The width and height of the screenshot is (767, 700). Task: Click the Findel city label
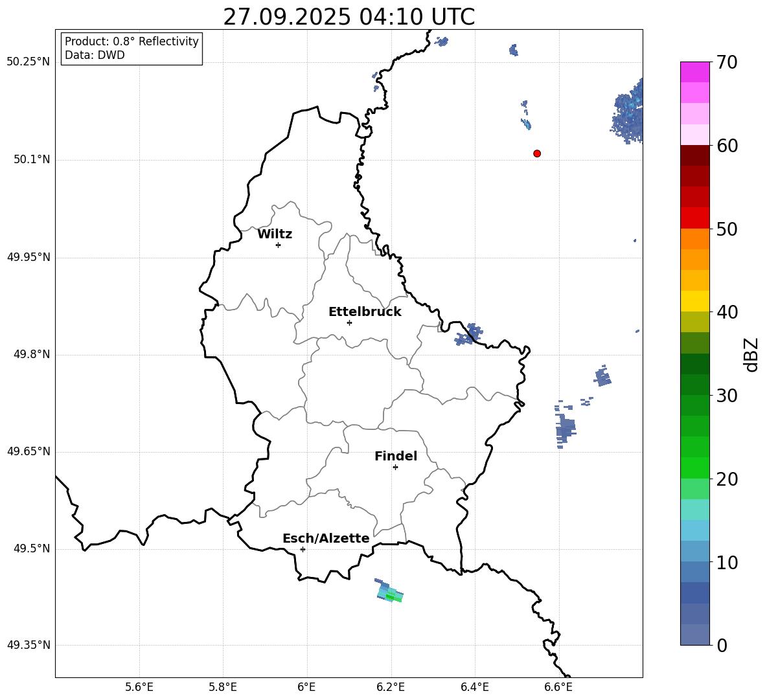pyautogui.click(x=396, y=456)
